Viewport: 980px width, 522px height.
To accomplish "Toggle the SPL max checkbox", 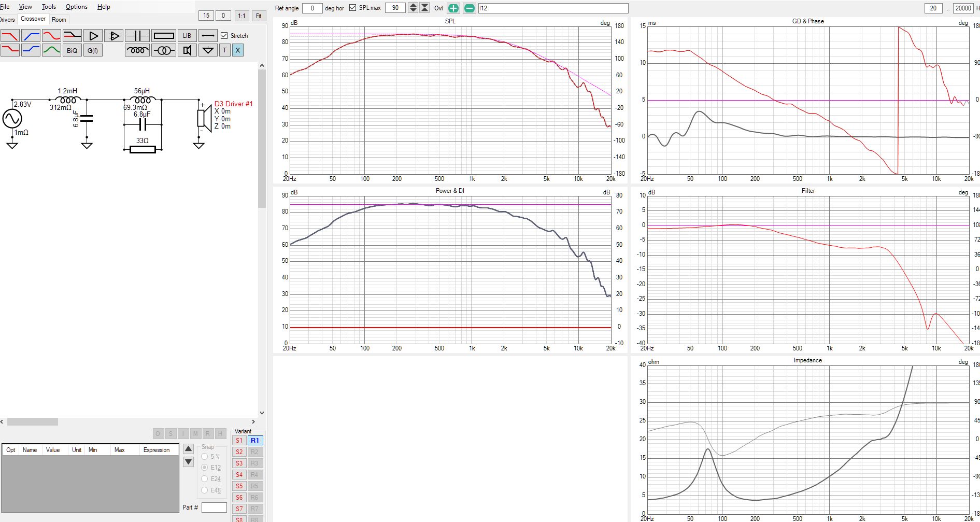I will tap(353, 8).
